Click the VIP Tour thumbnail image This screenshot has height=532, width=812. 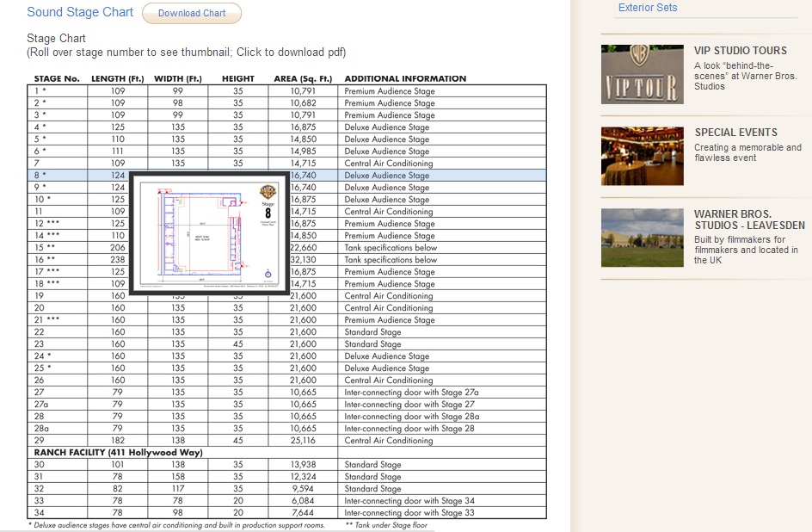[x=642, y=74]
